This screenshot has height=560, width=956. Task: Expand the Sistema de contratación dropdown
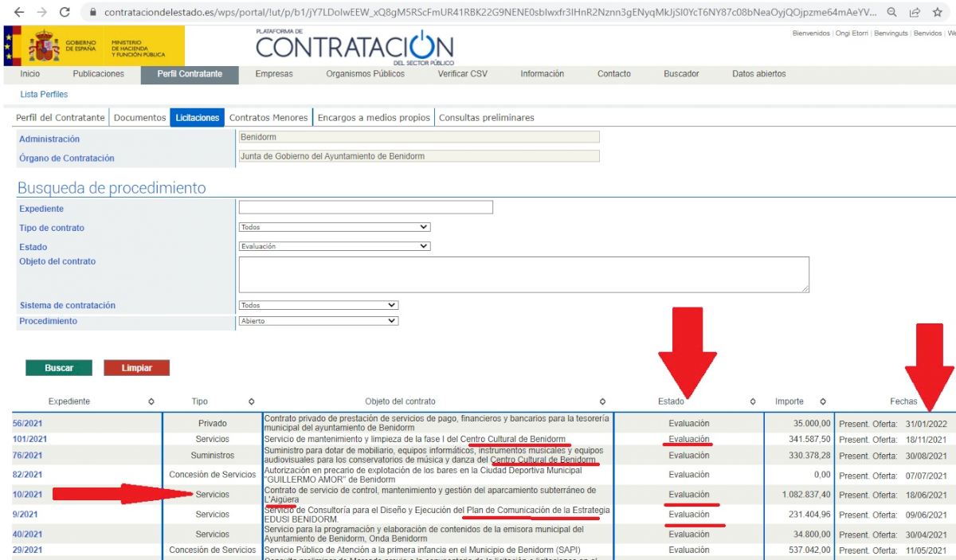[319, 305]
